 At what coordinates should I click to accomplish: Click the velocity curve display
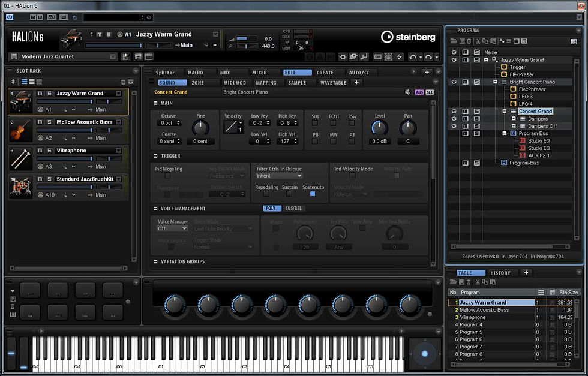pos(233,127)
